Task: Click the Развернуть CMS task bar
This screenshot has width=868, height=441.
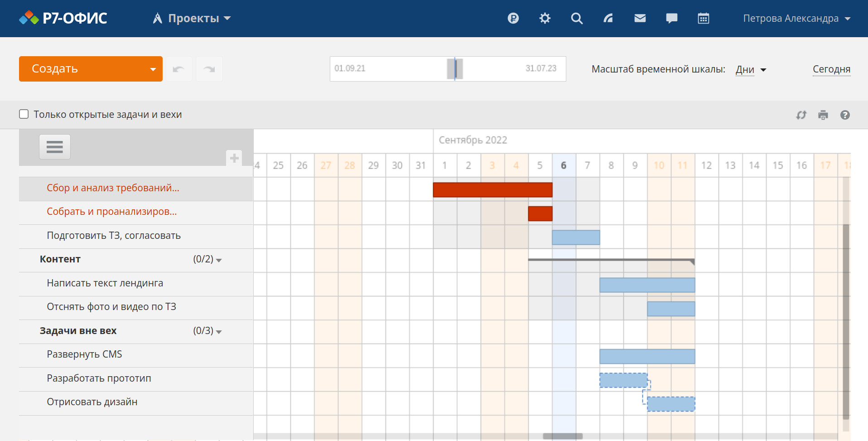Action: point(647,356)
